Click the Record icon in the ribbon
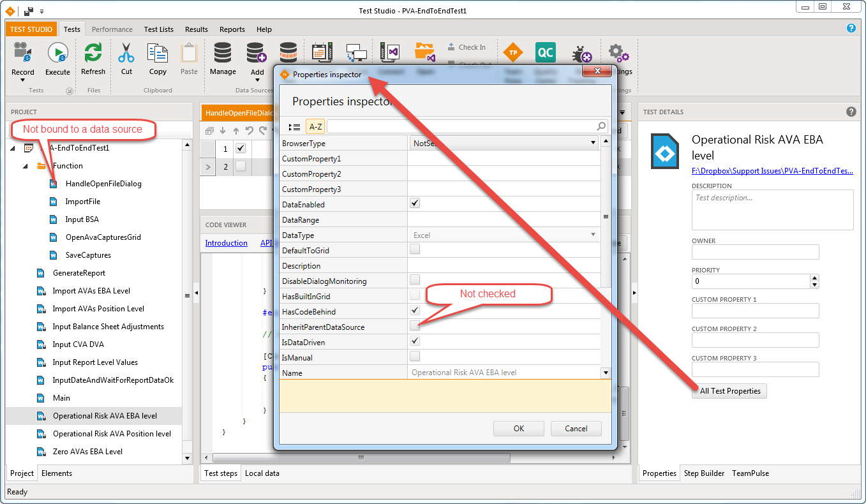 [23, 53]
